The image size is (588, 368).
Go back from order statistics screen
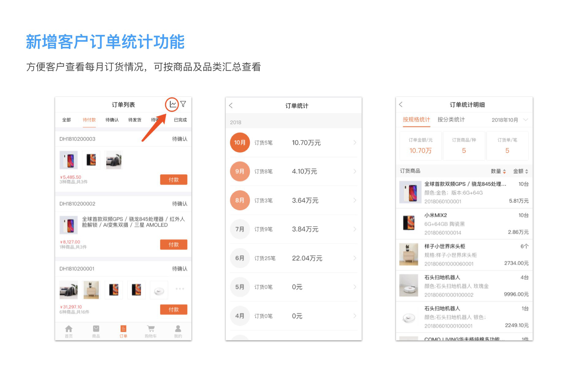pos(231,105)
